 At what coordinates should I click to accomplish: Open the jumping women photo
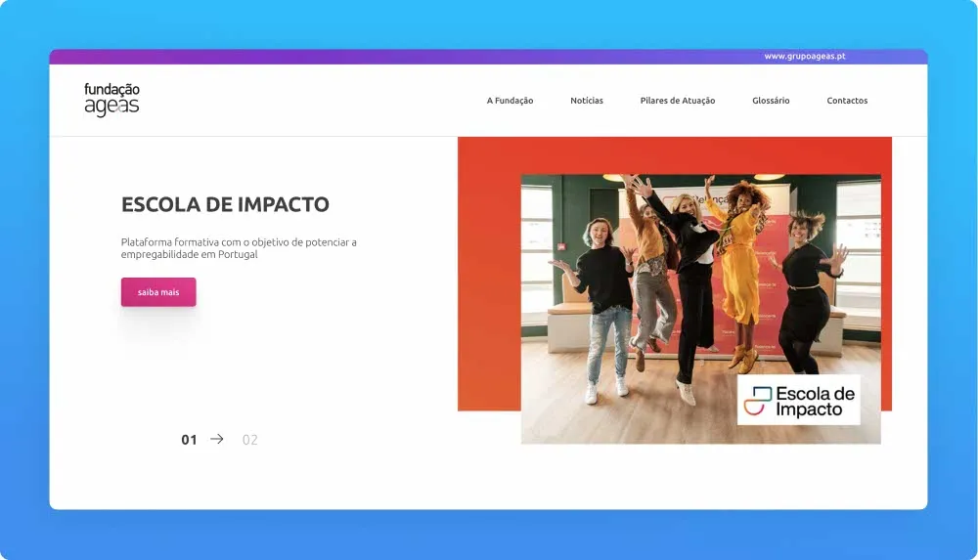coord(700,309)
